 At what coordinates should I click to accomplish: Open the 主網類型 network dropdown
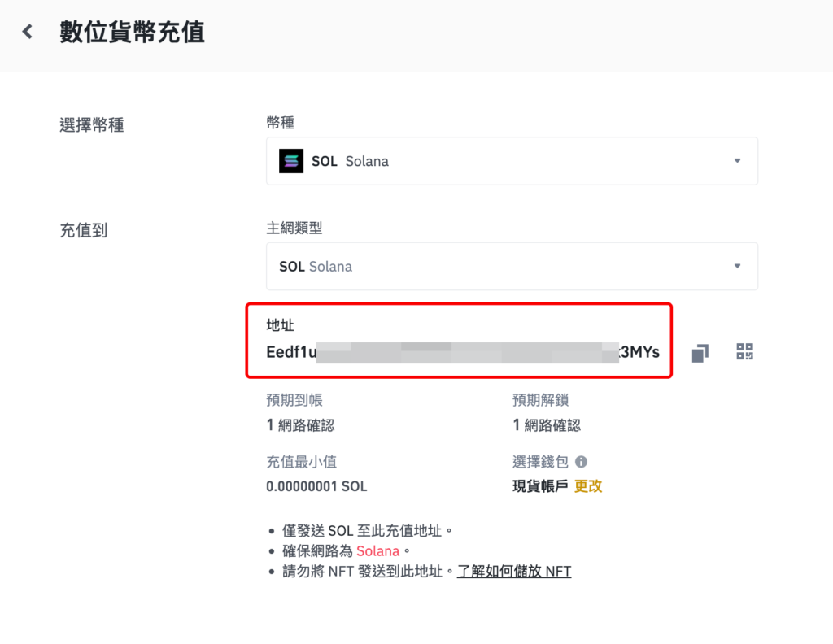click(x=512, y=267)
